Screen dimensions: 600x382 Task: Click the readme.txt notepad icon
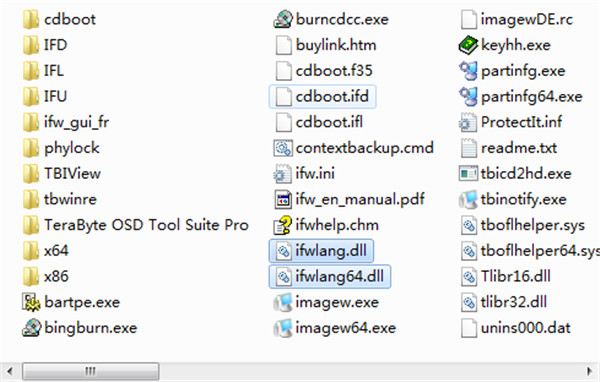469,148
